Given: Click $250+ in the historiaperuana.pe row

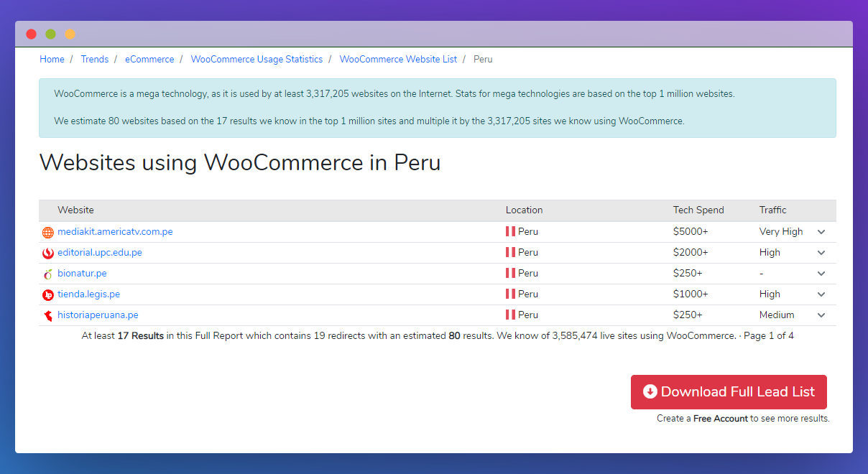Looking at the screenshot, I should pos(688,315).
